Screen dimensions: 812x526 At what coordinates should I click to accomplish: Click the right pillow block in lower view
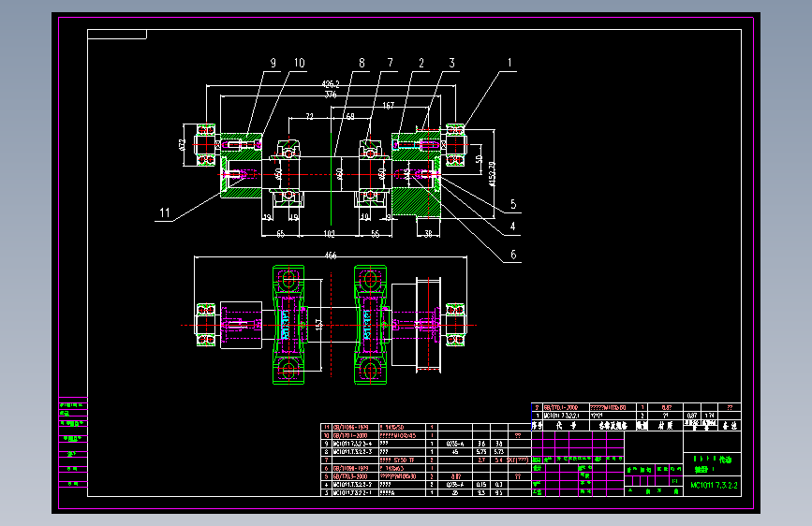[370, 325]
